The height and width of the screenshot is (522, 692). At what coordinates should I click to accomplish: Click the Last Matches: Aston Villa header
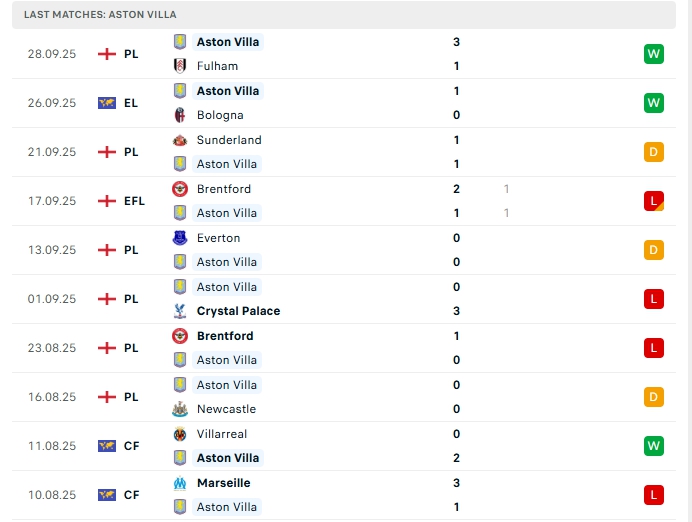point(98,15)
